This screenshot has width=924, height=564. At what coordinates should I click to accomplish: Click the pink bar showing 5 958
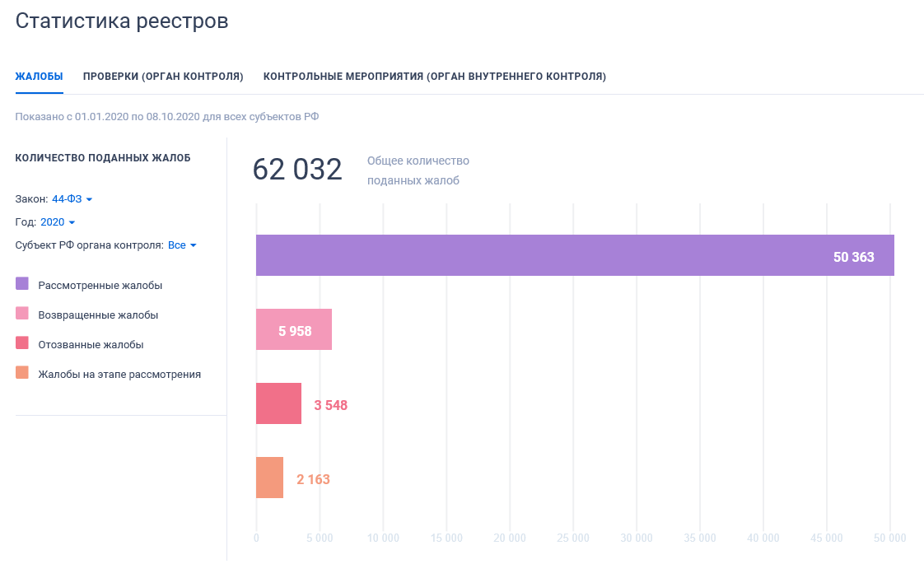[x=294, y=329]
